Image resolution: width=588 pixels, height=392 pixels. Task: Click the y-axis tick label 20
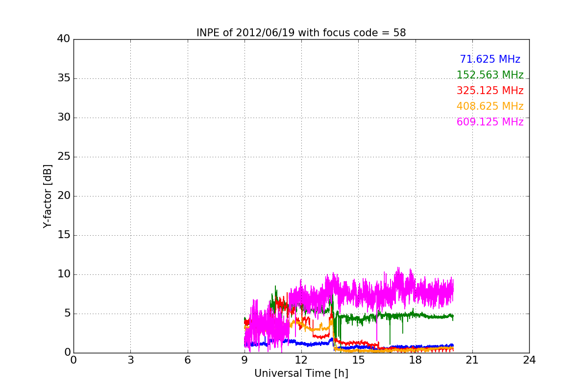[x=63, y=196]
